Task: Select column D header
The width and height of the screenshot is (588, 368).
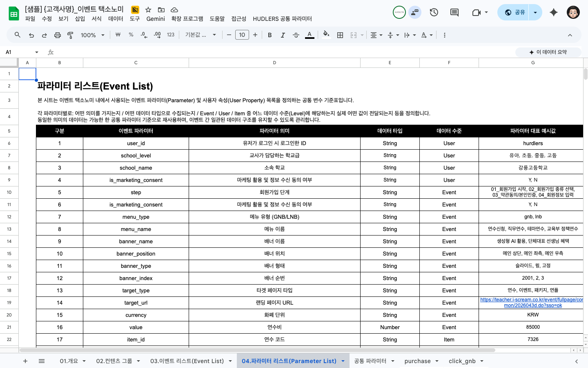Action: [274, 63]
